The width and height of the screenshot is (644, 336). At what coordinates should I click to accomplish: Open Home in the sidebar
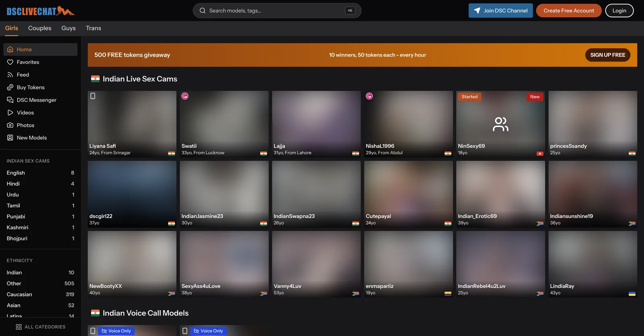41,50
